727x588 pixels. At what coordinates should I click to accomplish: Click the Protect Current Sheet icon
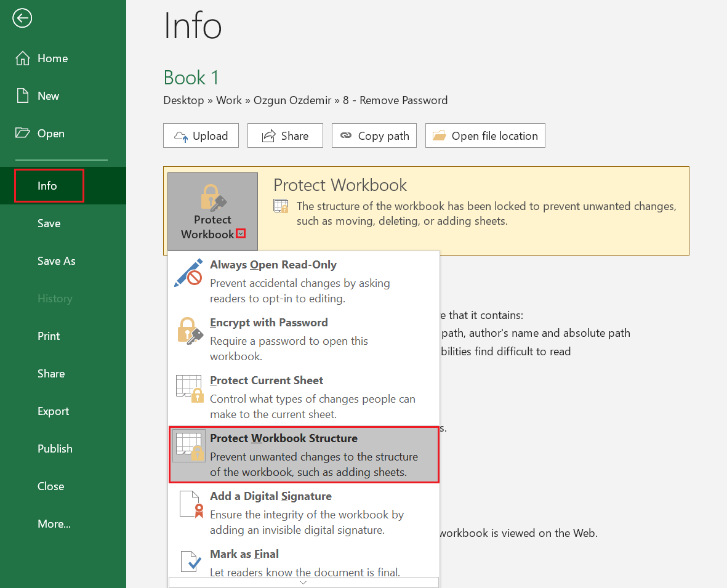[x=190, y=389]
